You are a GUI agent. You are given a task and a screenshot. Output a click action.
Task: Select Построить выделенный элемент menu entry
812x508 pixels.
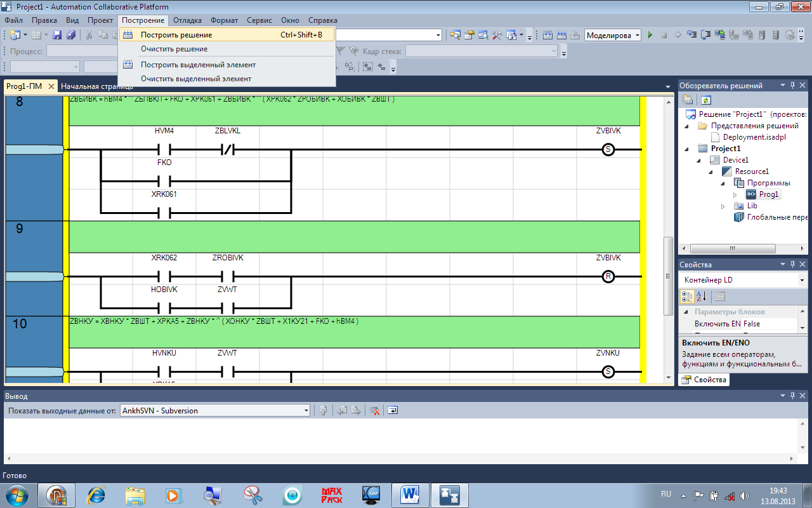click(x=226, y=65)
